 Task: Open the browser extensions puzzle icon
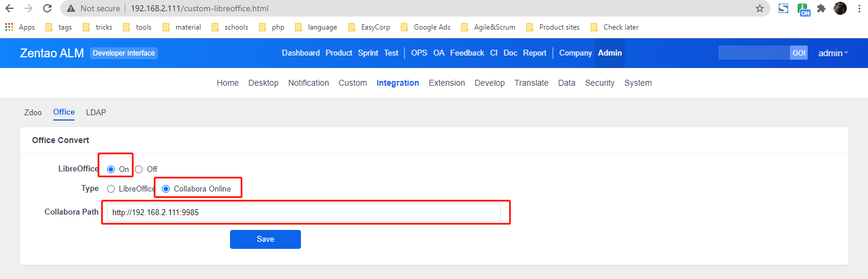821,9
